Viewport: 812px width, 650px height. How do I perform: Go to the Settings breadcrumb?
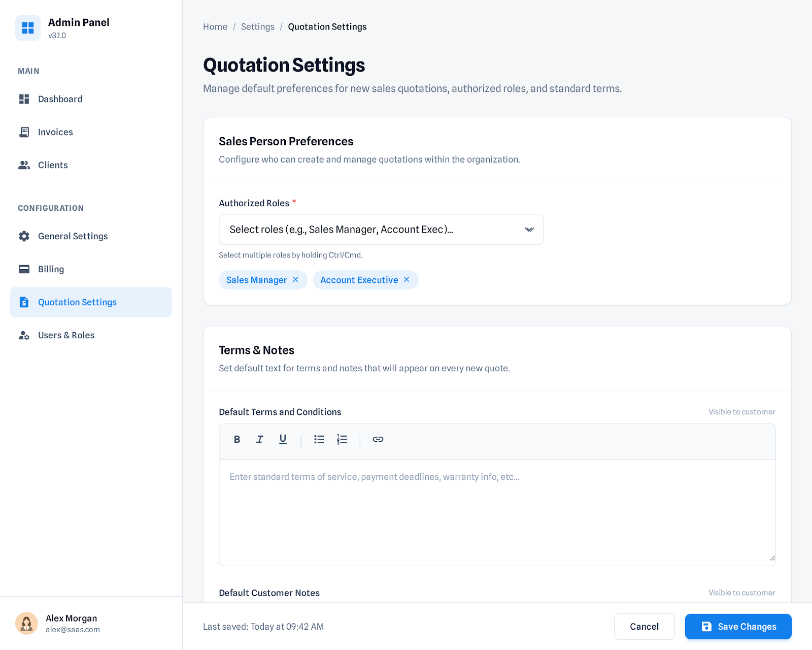coord(257,27)
